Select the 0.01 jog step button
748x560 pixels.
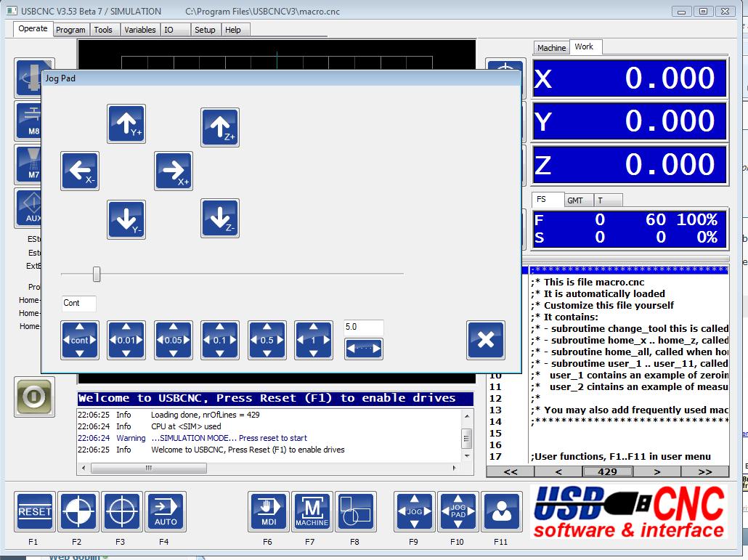click(x=126, y=340)
